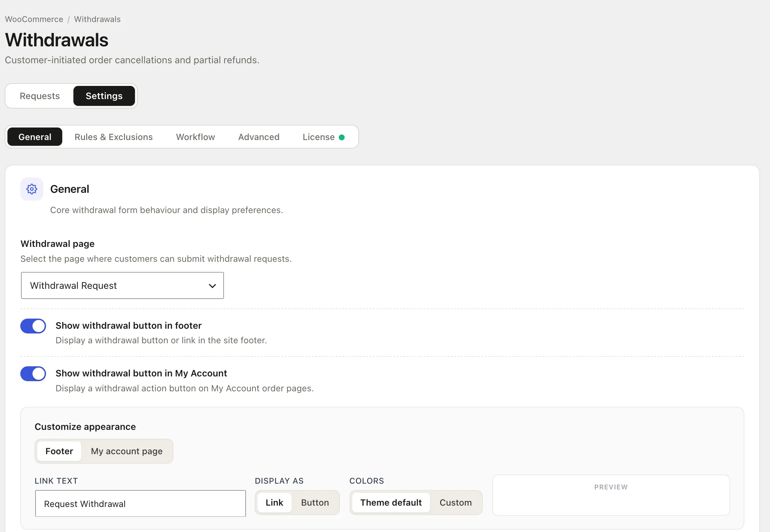The height and width of the screenshot is (532, 770).
Task: Click the Withdrawals breadcrumb link
Action: pyautogui.click(x=97, y=19)
